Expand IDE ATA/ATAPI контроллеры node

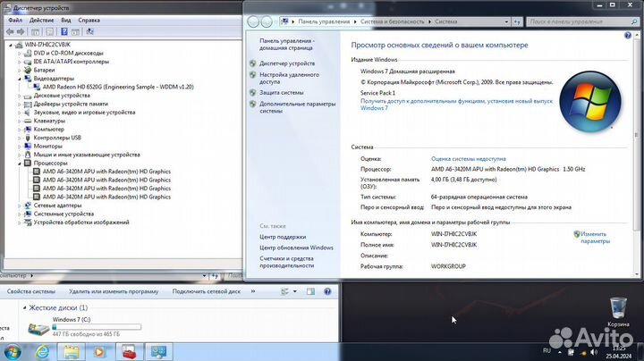(x=19, y=62)
